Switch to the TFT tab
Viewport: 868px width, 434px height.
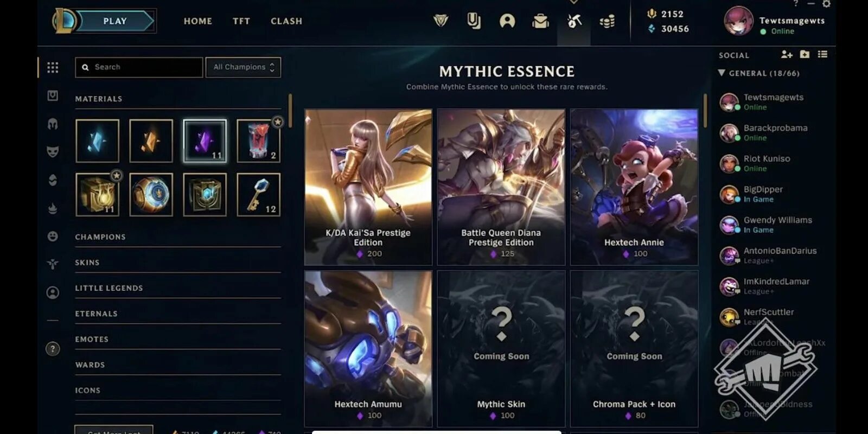[x=241, y=21]
